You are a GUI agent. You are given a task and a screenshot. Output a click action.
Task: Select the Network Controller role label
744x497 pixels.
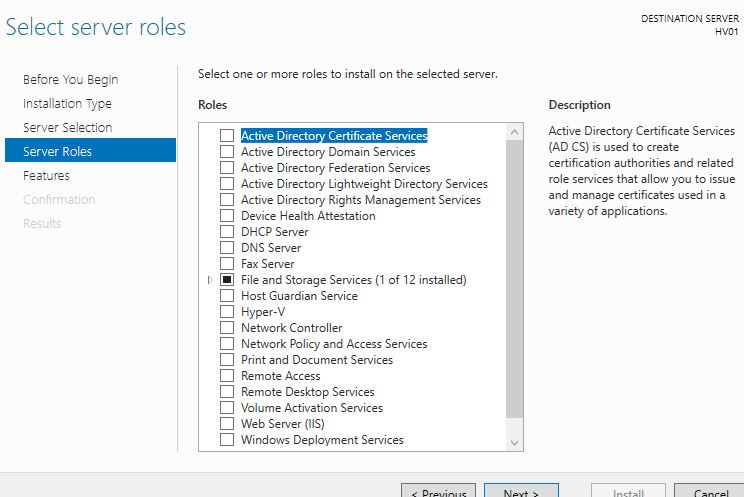(x=291, y=328)
